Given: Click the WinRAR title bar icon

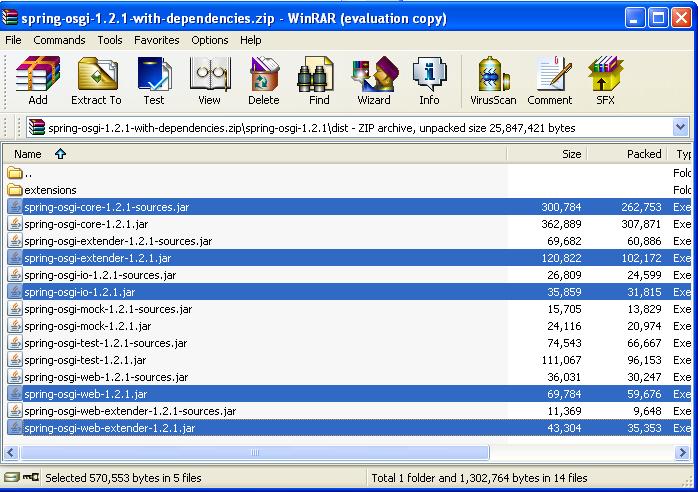Looking at the screenshot, I should pos(10,18).
